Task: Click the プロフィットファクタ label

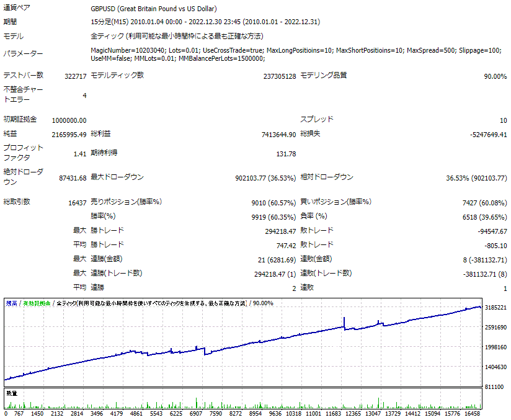Action: (x=23, y=153)
